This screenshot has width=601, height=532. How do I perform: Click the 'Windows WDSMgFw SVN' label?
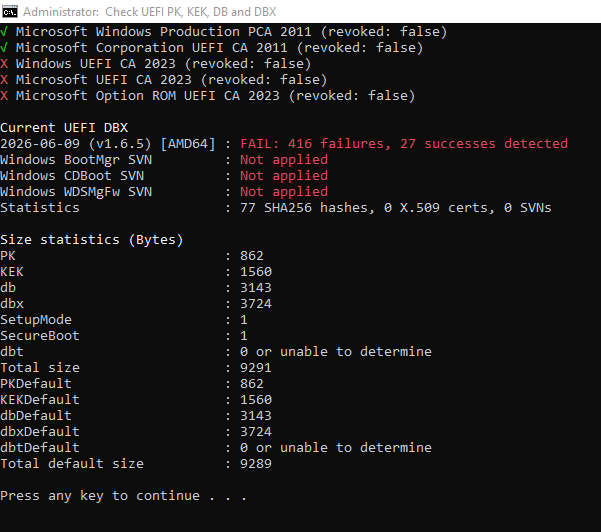(x=76, y=192)
